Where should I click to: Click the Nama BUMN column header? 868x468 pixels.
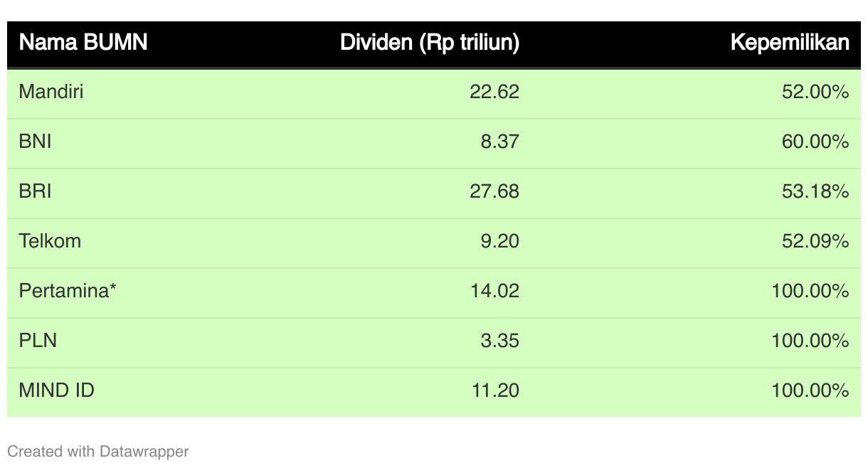point(83,43)
